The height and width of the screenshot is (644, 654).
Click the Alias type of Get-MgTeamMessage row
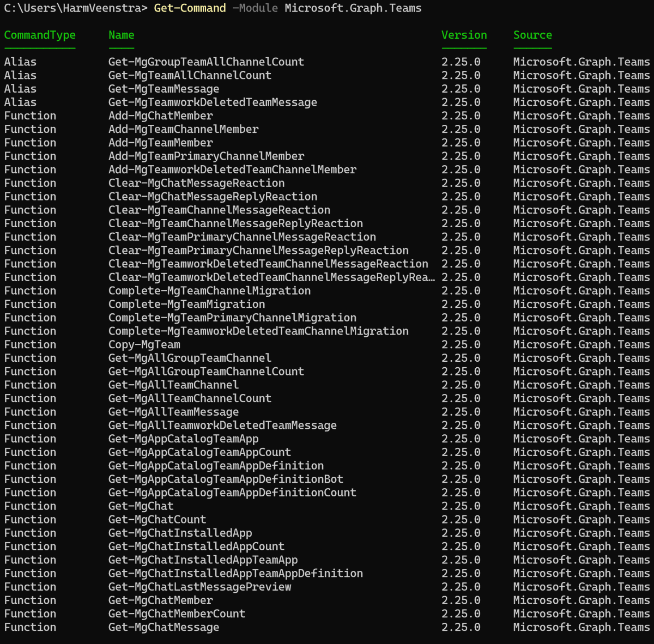click(20, 89)
